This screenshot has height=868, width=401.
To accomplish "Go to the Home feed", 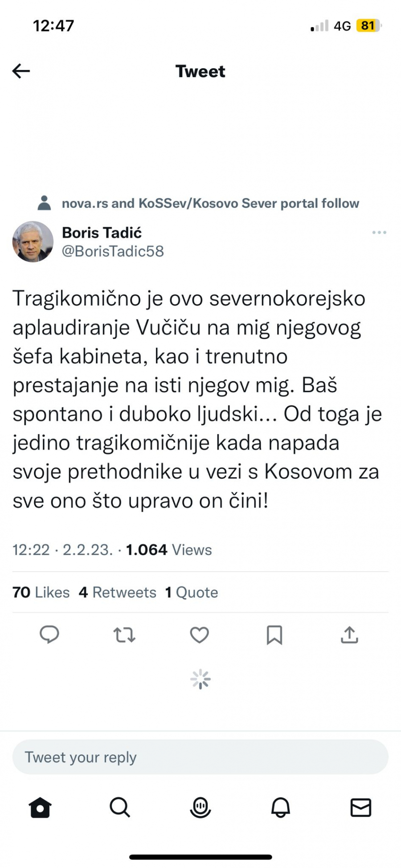I will click(40, 808).
